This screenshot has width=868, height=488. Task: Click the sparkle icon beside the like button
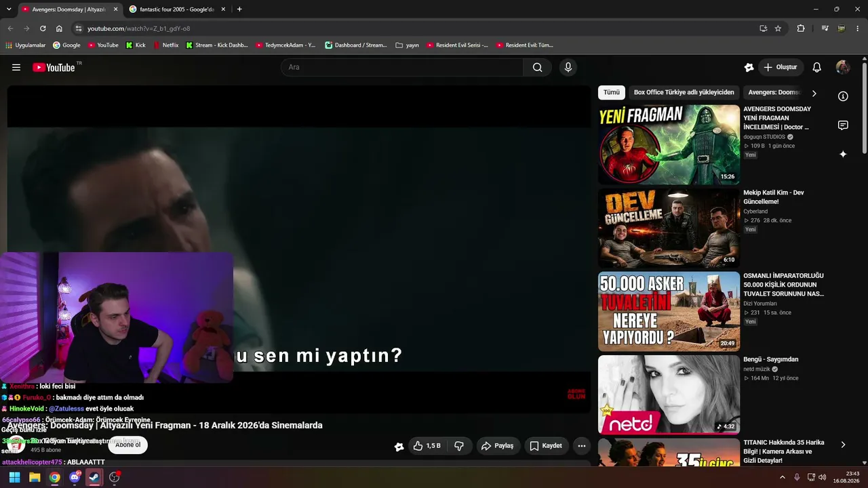[399, 446]
